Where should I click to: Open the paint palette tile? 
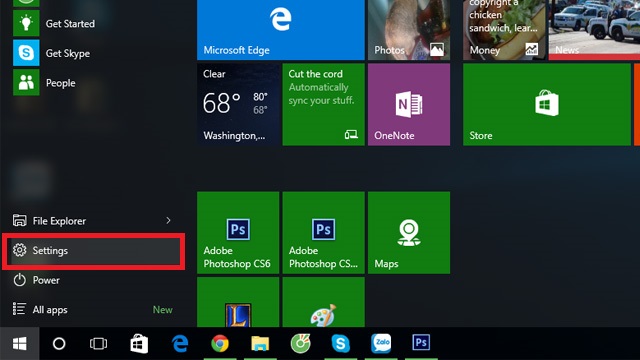tap(323, 302)
